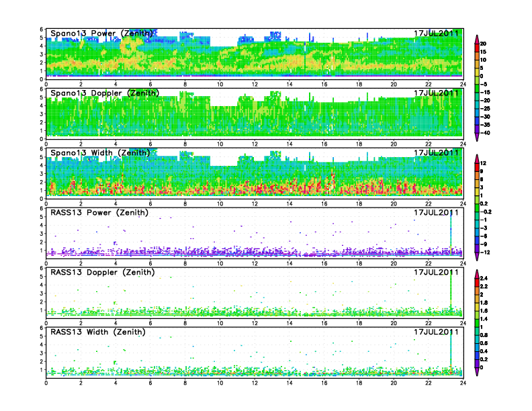Screen dimensions: 532x411
Task: Click the magenta top arrow of the middle colorbar
Action: pos(477,159)
